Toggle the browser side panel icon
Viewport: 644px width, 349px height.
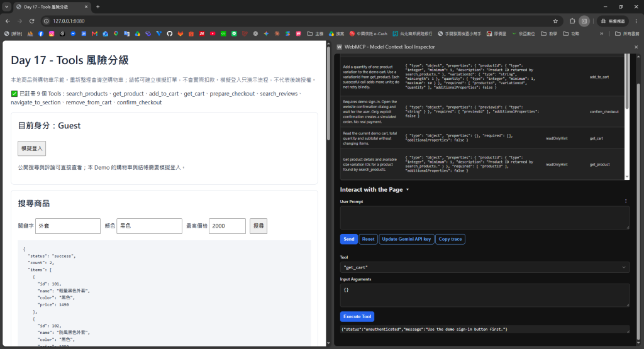[x=584, y=21]
